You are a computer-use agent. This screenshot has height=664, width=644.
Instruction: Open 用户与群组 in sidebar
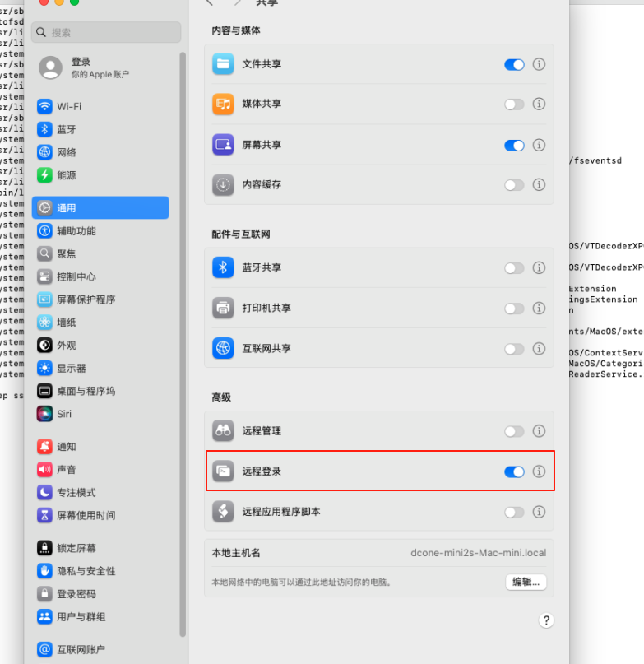tap(100, 616)
